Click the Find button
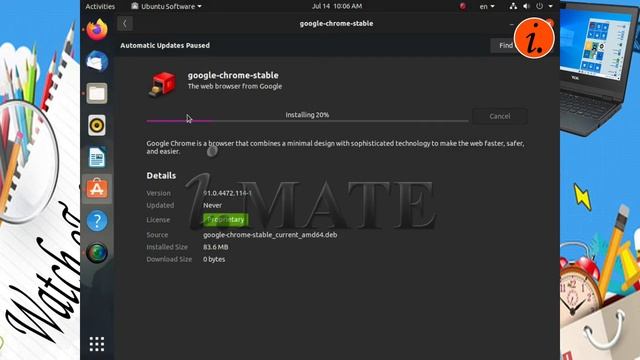The image size is (640, 360). pyautogui.click(x=505, y=45)
